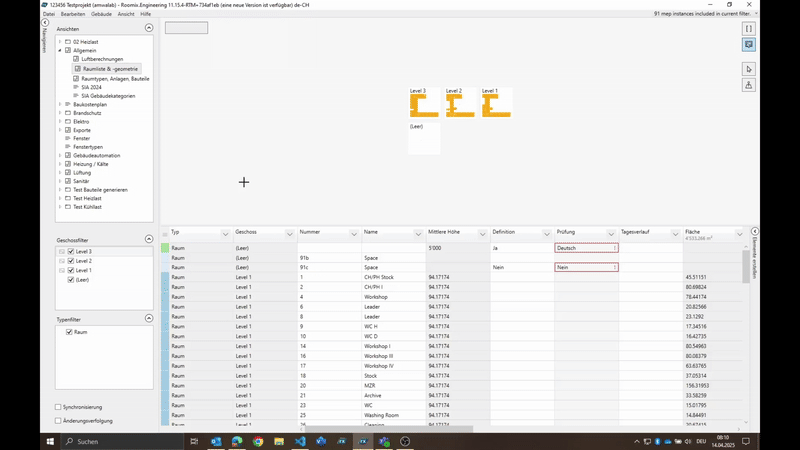Select the Luftberechnungen view
Screen dimensions: 800x450
[x=102, y=59]
